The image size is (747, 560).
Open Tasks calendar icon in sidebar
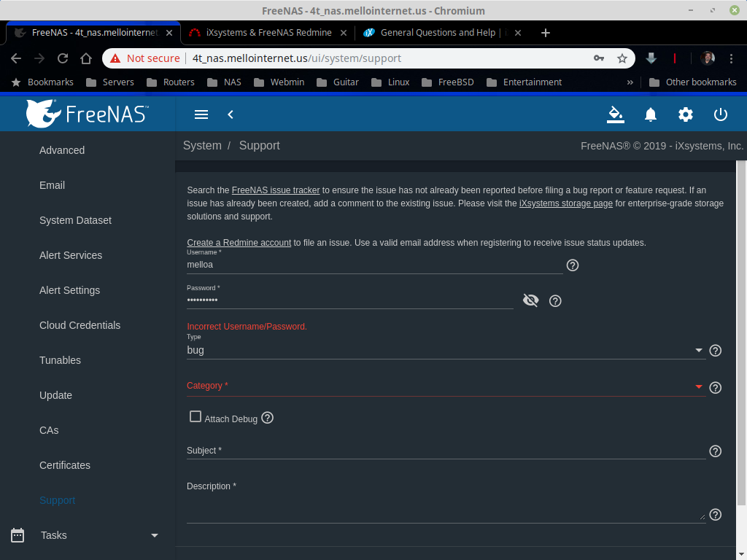click(18, 535)
